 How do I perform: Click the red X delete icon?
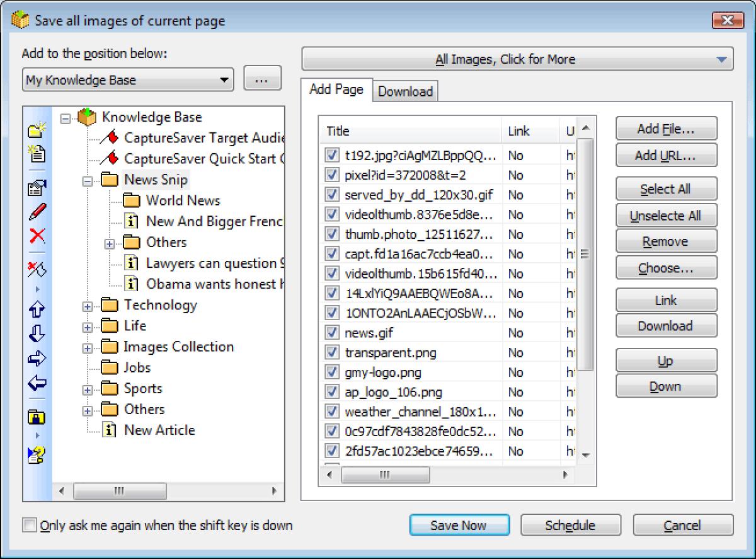coord(36,238)
